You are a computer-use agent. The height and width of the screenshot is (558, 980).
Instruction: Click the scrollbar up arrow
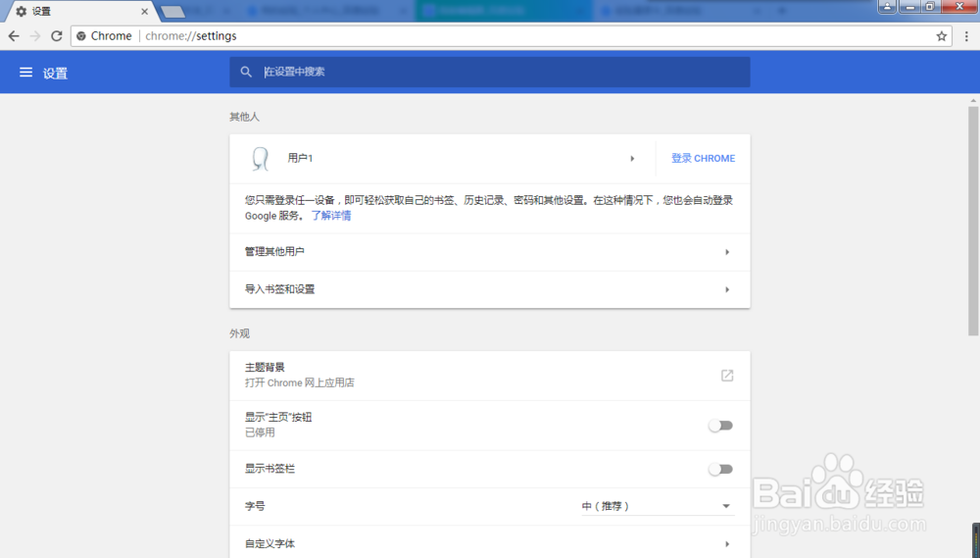pos(973,100)
